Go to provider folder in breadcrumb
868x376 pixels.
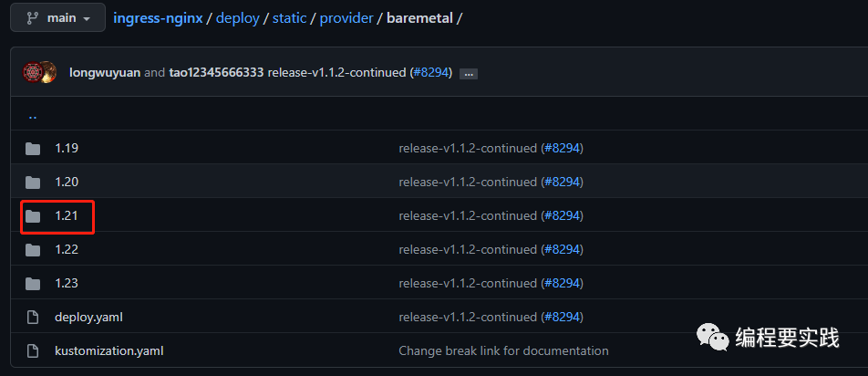click(x=346, y=18)
